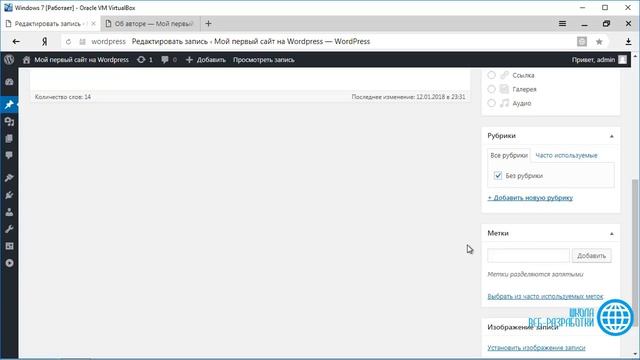This screenshot has width=640, height=360.
Task: Bookmark page with star icon
Action: [x=599, y=42]
